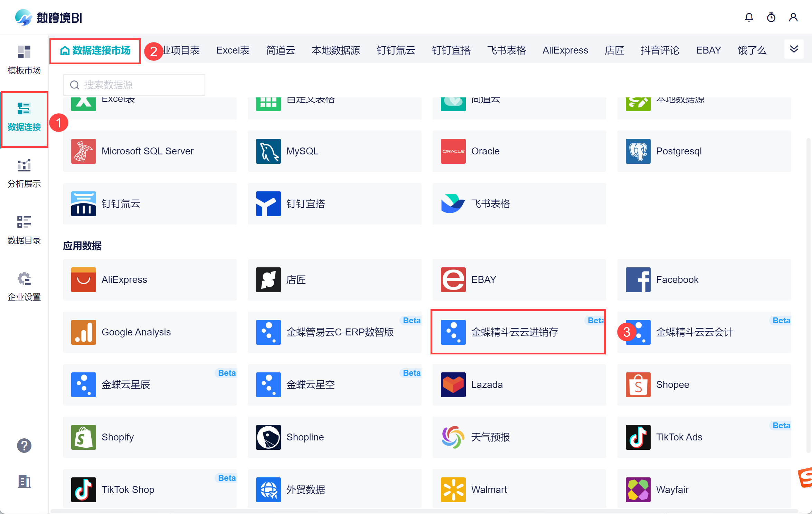Open the user profile icon

pos(793,17)
